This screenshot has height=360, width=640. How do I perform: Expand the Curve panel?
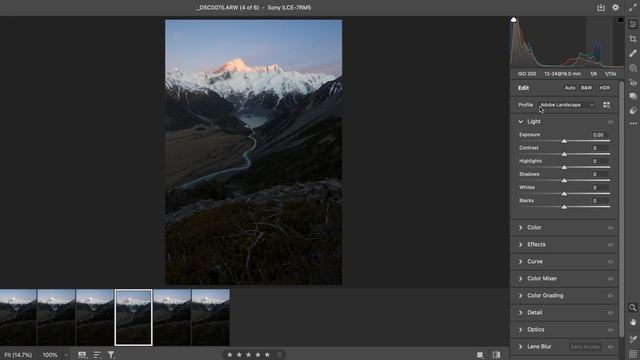coord(520,262)
